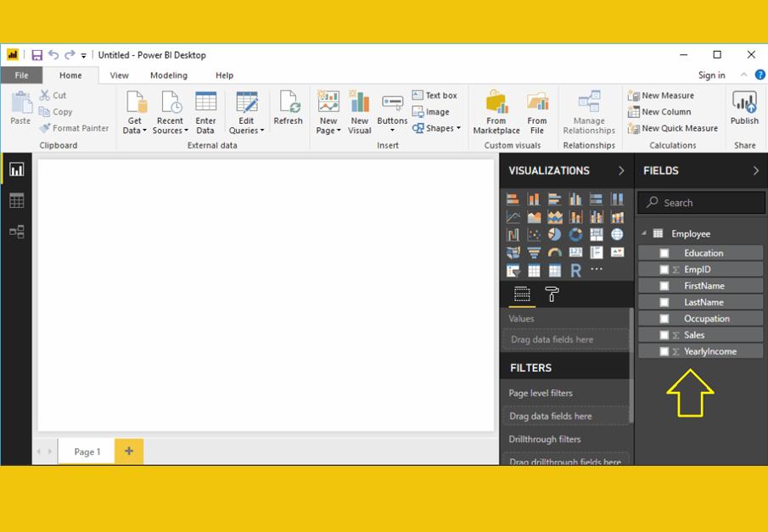This screenshot has height=532, width=768.
Task: Select the clustered column chart visual
Action: click(x=575, y=199)
